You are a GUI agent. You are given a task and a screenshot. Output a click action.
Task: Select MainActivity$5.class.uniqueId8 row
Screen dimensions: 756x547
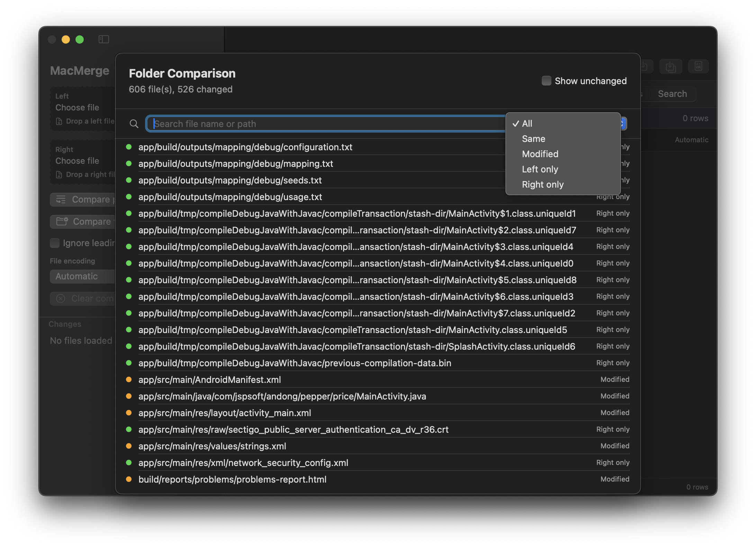pos(378,280)
